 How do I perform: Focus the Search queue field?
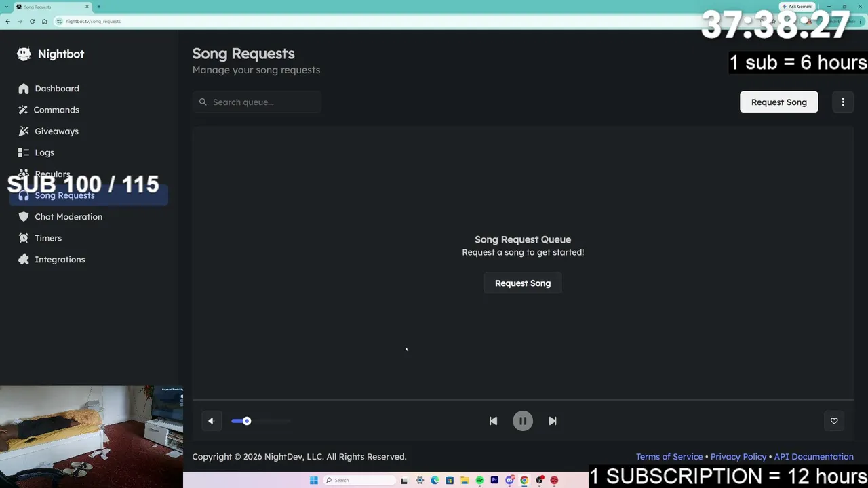(257, 102)
